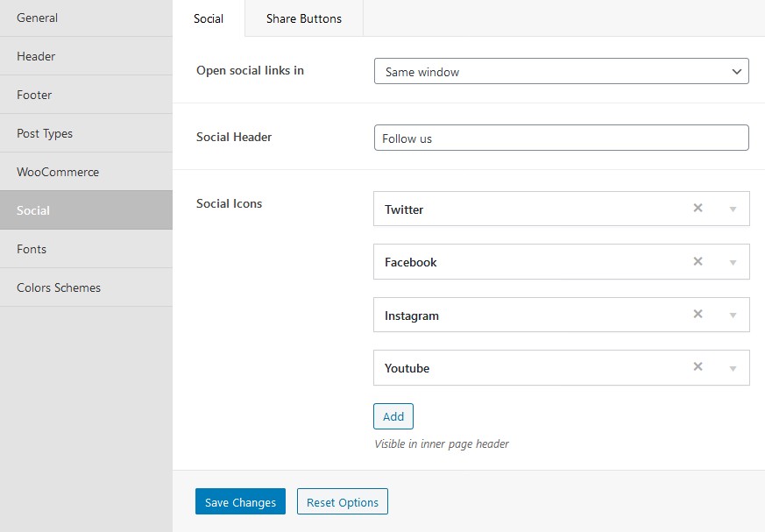
Task: Click 'Visible in inner page header' note
Action: (442, 443)
